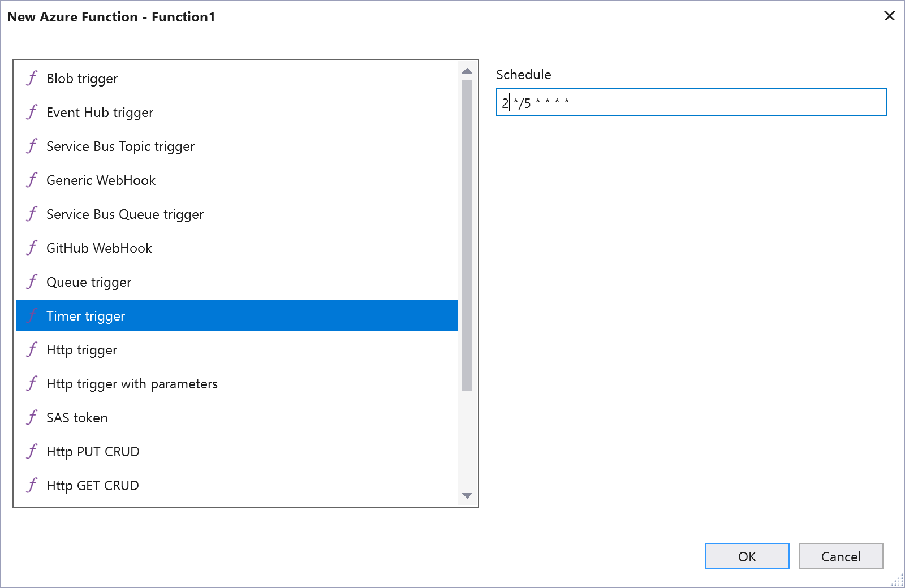
Task: Select the Service Bus Topic trigger template
Action: [x=120, y=146]
